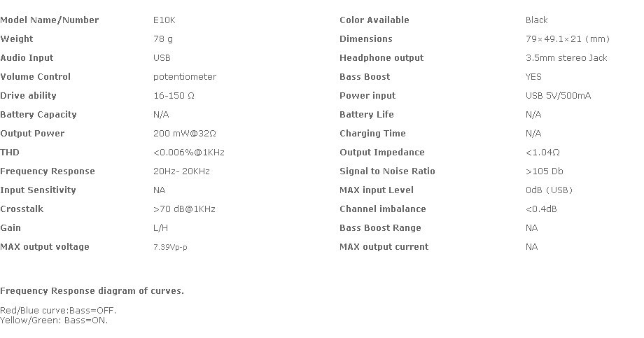Select the Yellow/Green: Bass=ON text
The height and width of the screenshot is (338, 644).
(x=54, y=321)
